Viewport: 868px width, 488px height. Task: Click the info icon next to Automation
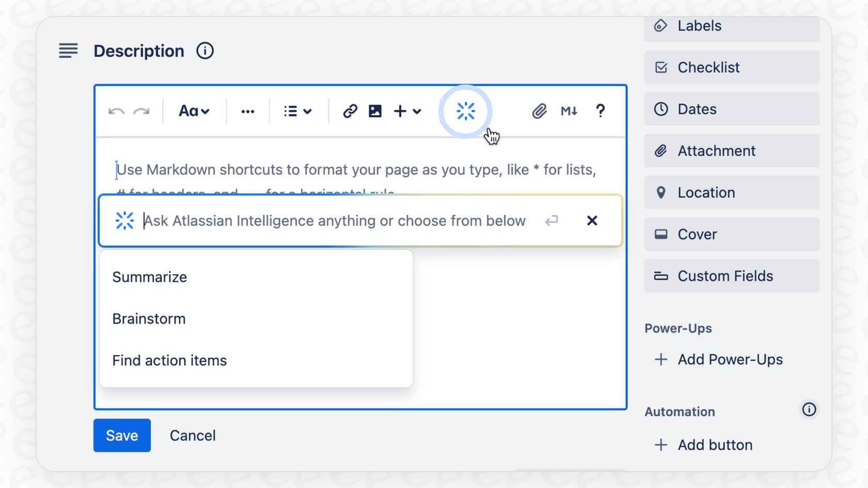pyautogui.click(x=809, y=410)
